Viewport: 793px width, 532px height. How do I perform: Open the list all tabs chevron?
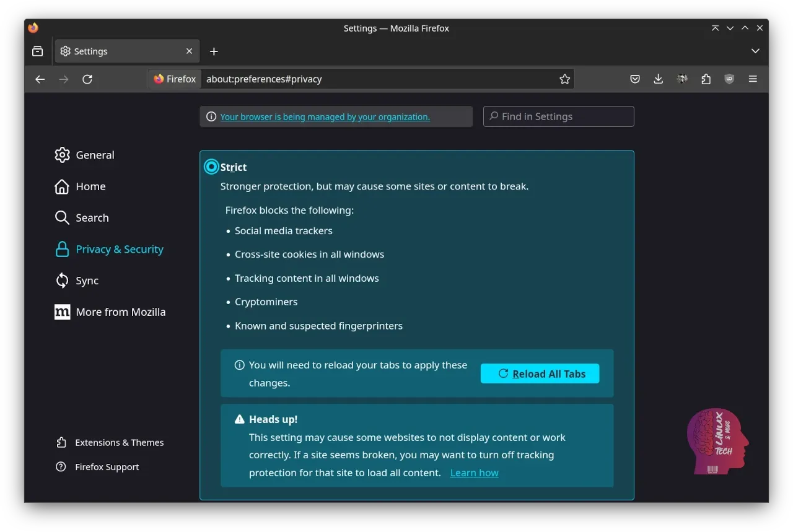(755, 51)
